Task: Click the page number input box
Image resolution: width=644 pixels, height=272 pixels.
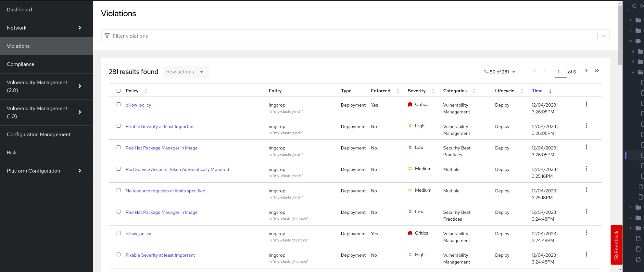Action: [x=561, y=72]
